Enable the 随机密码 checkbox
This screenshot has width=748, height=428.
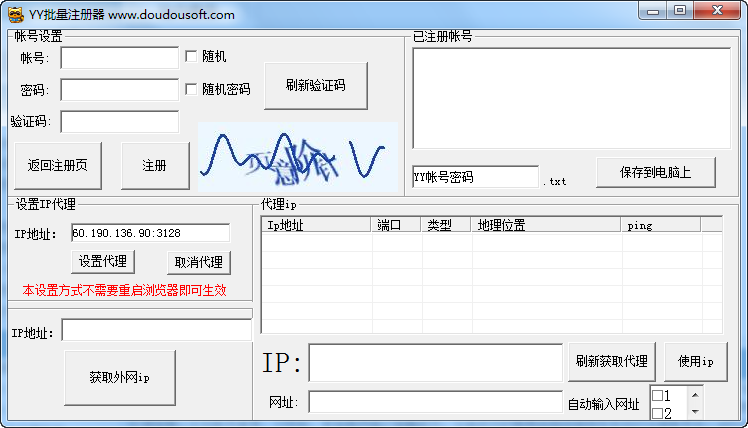[x=191, y=89]
